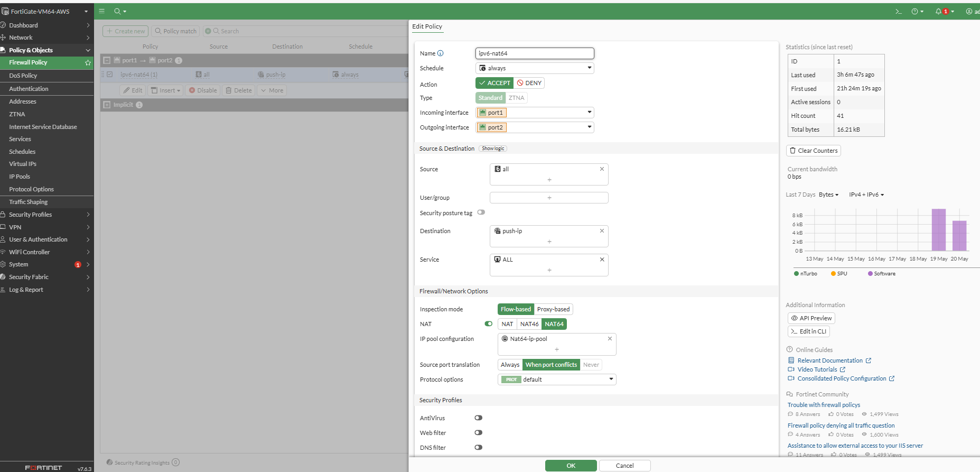Click the Dashboard sidebar icon
The width and height of the screenshot is (980, 472).
[x=3, y=25]
